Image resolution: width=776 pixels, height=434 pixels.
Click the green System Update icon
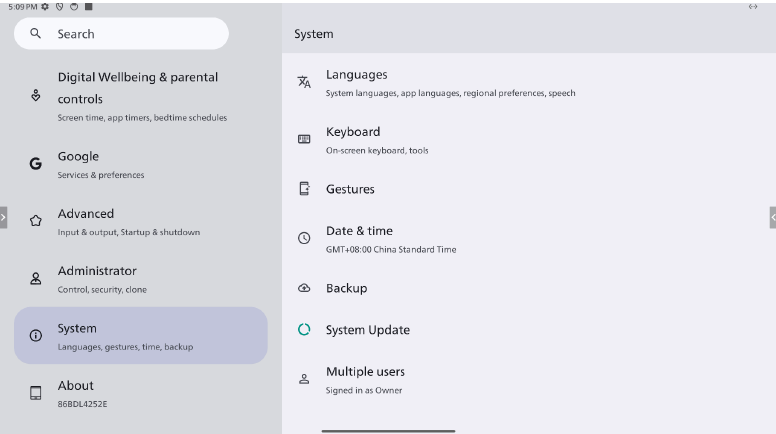(304, 329)
